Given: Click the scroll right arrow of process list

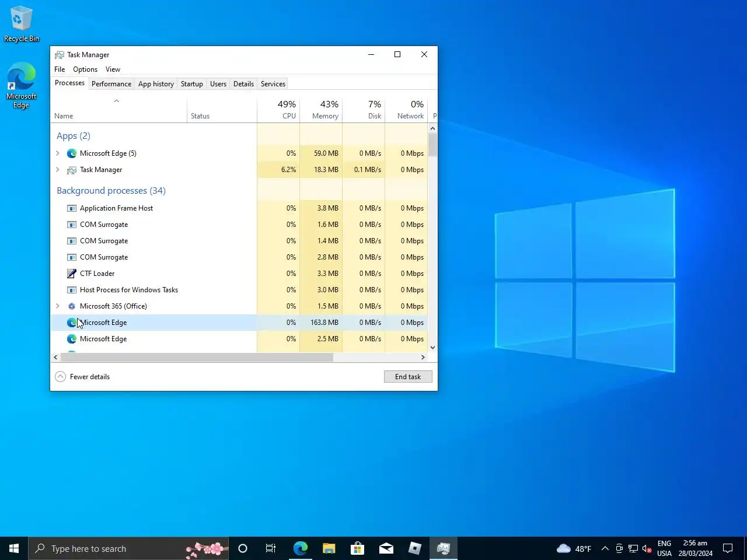Looking at the screenshot, I should pyautogui.click(x=423, y=357).
